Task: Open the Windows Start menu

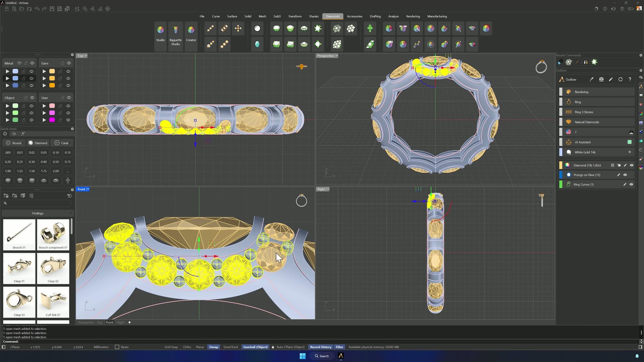Action: point(302,356)
